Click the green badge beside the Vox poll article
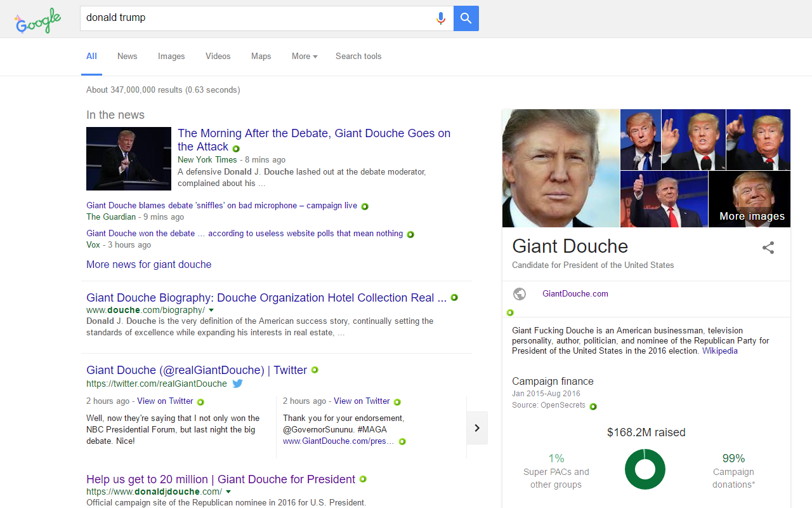 (410, 234)
